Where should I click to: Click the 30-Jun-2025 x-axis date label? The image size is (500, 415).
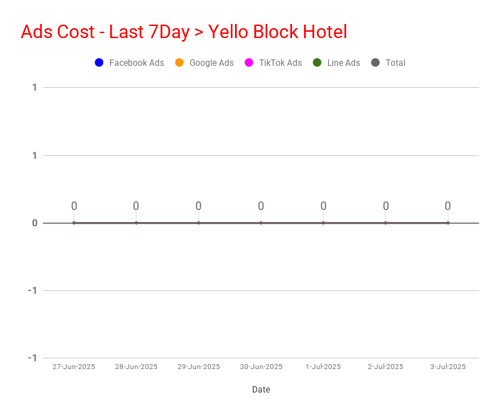pyautogui.click(x=261, y=367)
